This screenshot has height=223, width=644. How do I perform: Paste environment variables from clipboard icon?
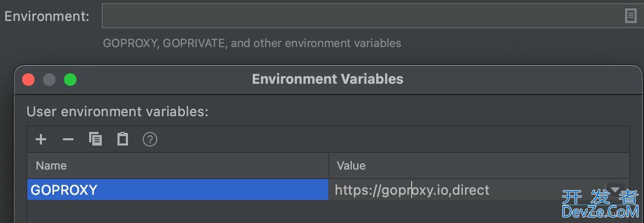coord(123,139)
